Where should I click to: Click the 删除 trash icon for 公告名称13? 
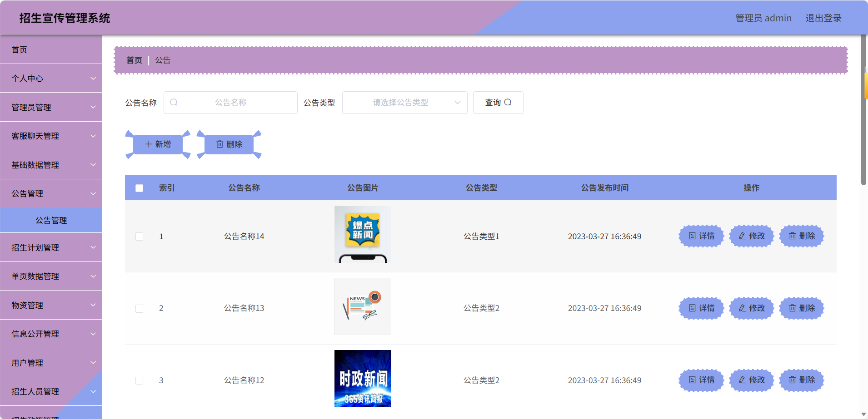pyautogui.click(x=793, y=308)
